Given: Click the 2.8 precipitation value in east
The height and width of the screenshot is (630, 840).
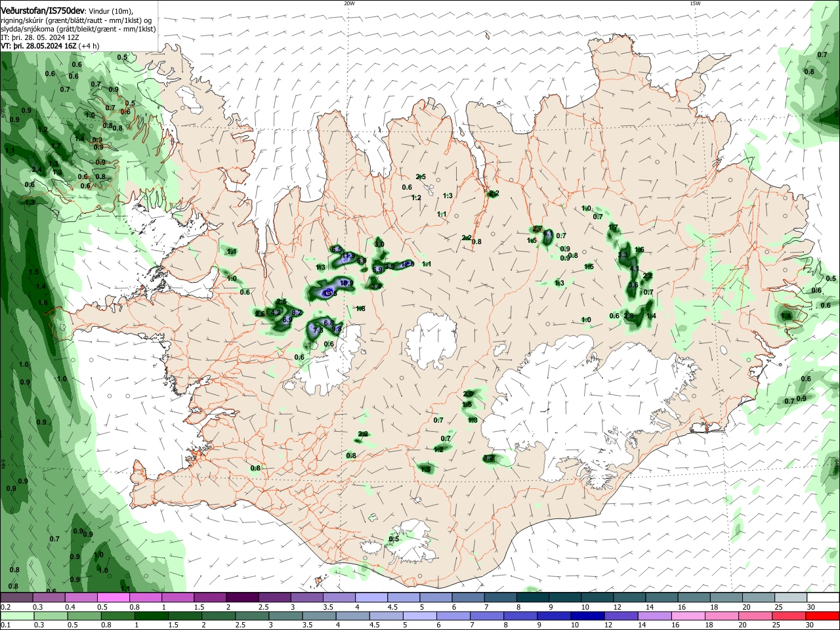Looking at the screenshot, I should (629, 316).
